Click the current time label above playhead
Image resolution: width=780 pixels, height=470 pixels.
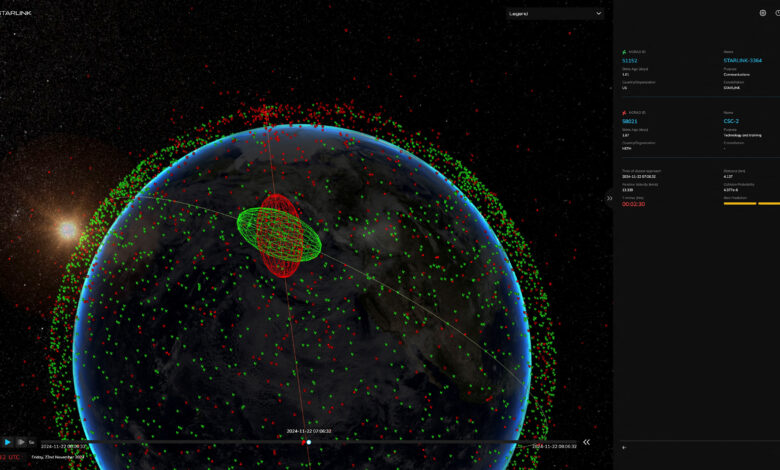(309, 431)
